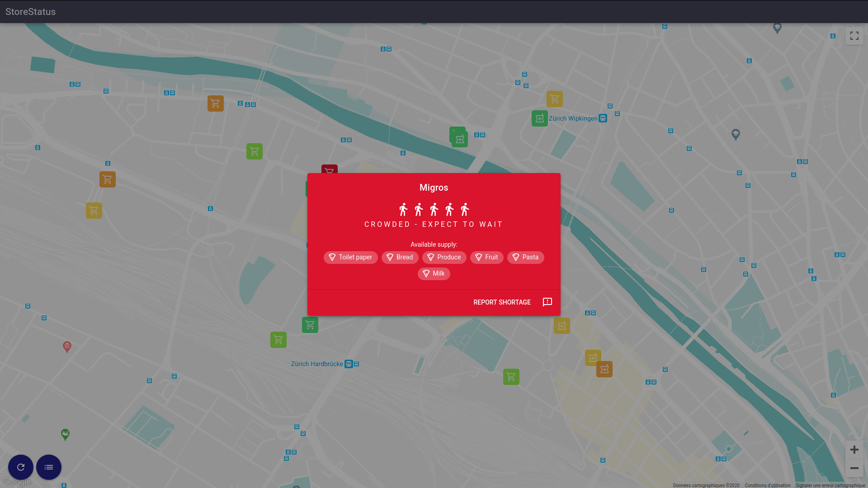Select the Produce supply chip
The height and width of the screenshot is (488, 868).
click(x=444, y=258)
